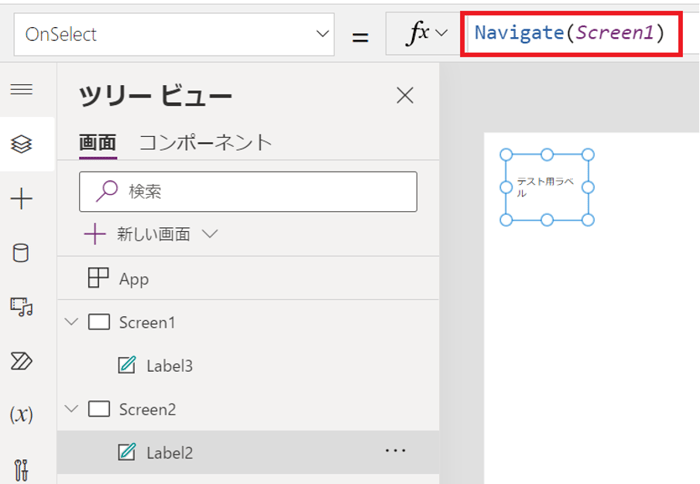The image size is (700, 484).
Task: Click the label's bottom-left resize handle
Action: [x=506, y=220]
